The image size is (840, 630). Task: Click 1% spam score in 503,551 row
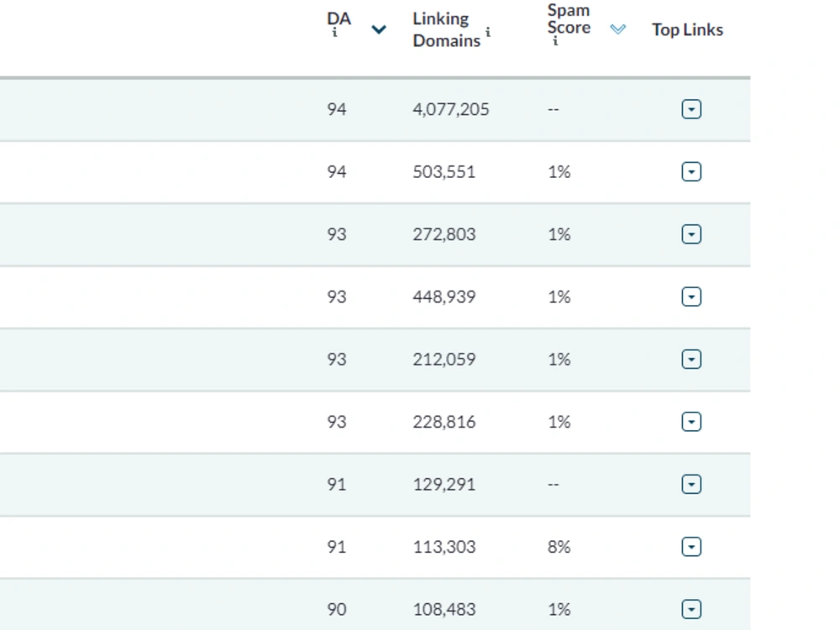(559, 172)
